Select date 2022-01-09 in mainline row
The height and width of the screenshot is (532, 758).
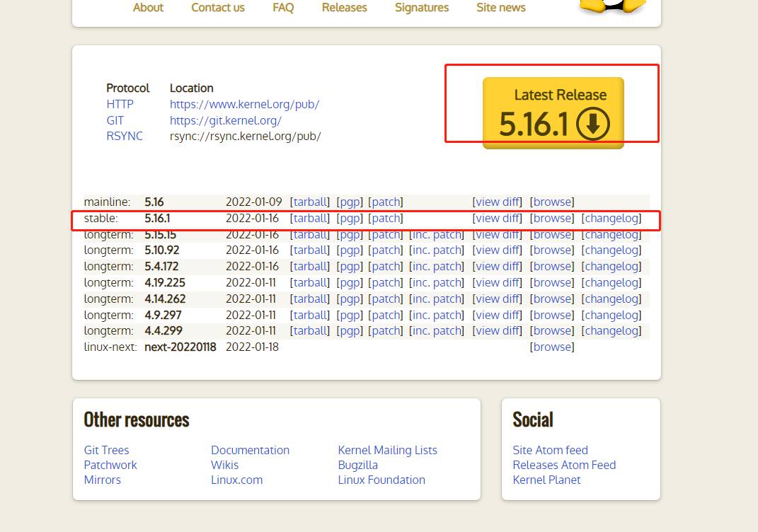[x=254, y=202]
